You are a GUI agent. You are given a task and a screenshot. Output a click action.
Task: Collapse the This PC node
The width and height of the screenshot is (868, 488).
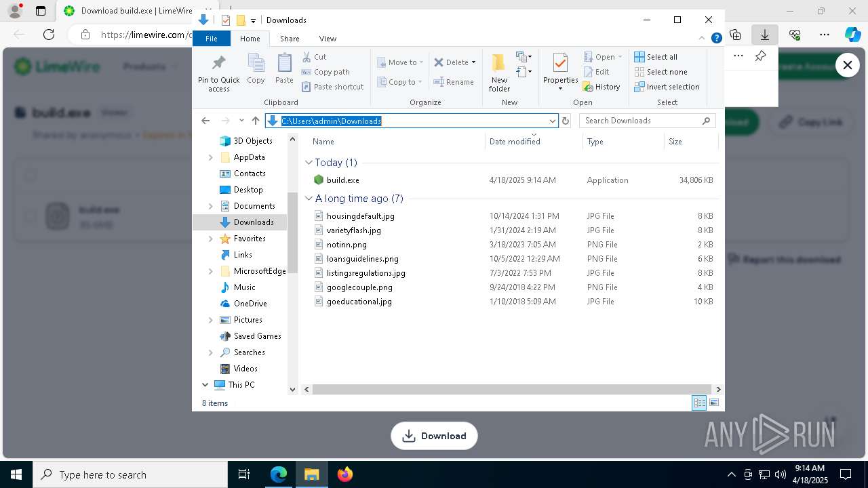pyautogui.click(x=205, y=385)
